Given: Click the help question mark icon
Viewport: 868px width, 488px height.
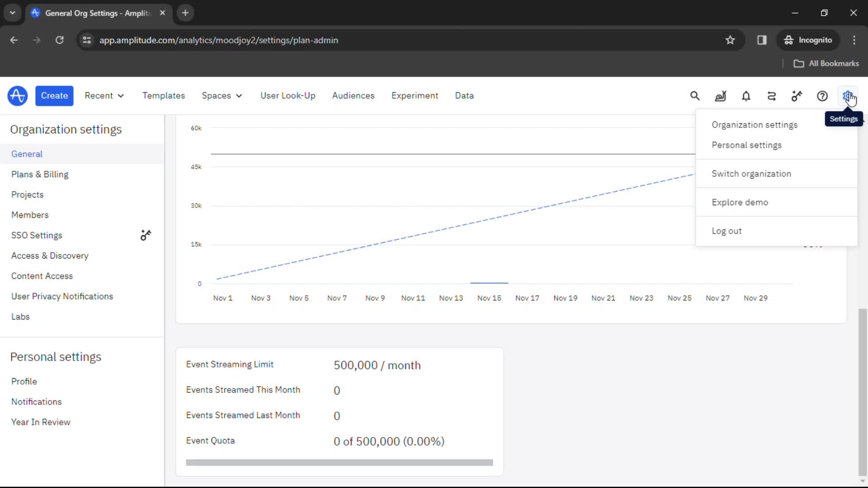Looking at the screenshot, I should coord(822,95).
